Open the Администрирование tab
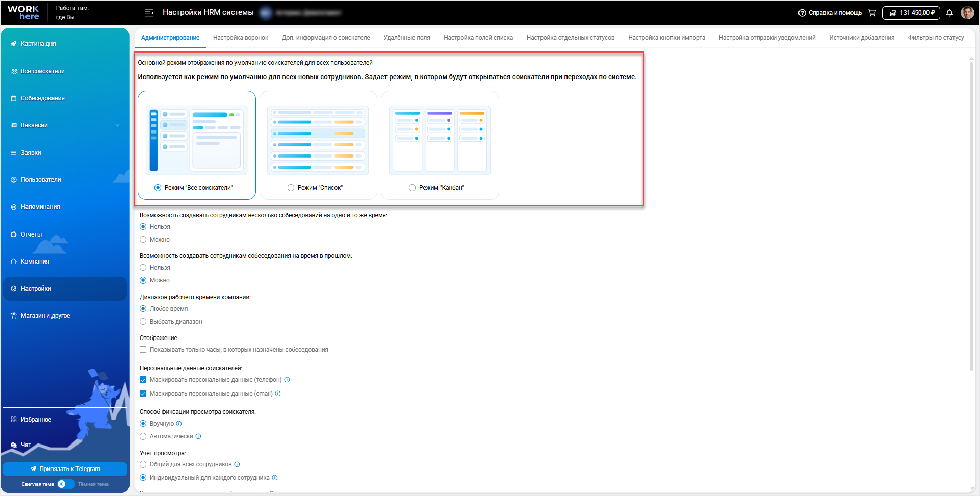The width and height of the screenshot is (980, 496). click(x=170, y=38)
